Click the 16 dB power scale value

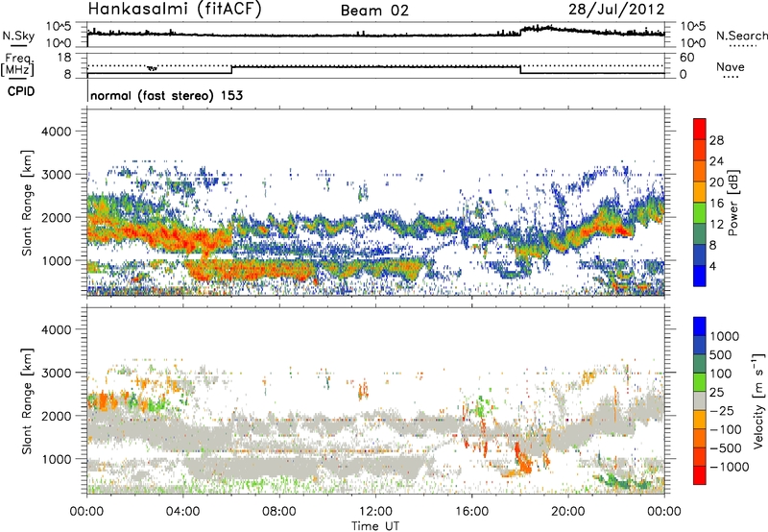point(716,204)
